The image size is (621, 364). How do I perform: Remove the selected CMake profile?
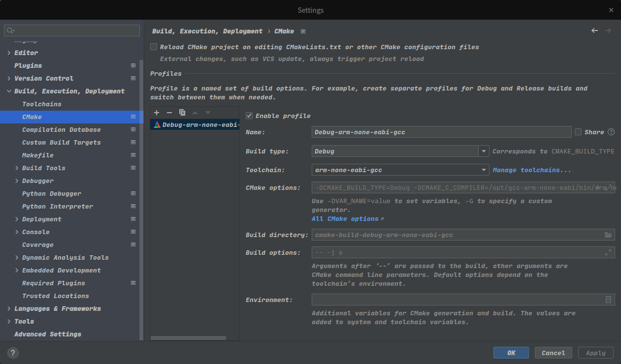169,113
